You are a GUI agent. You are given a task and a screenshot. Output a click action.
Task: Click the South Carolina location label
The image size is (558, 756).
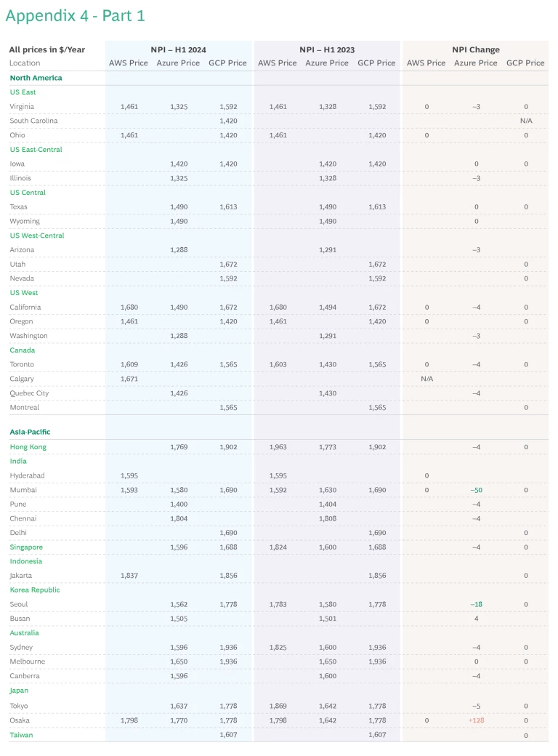(33, 121)
